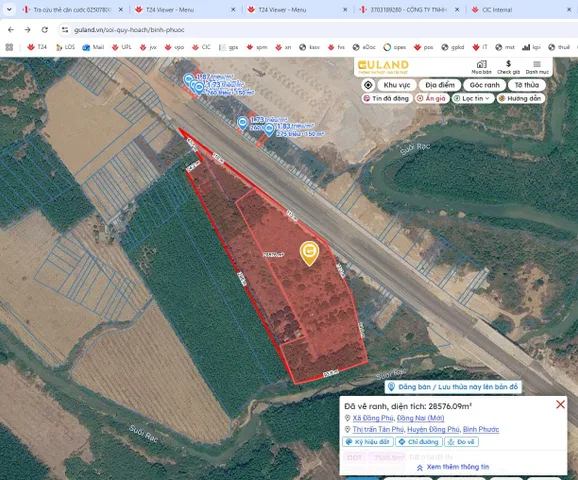
Task: Open the IT bookmark
Action: point(480,47)
